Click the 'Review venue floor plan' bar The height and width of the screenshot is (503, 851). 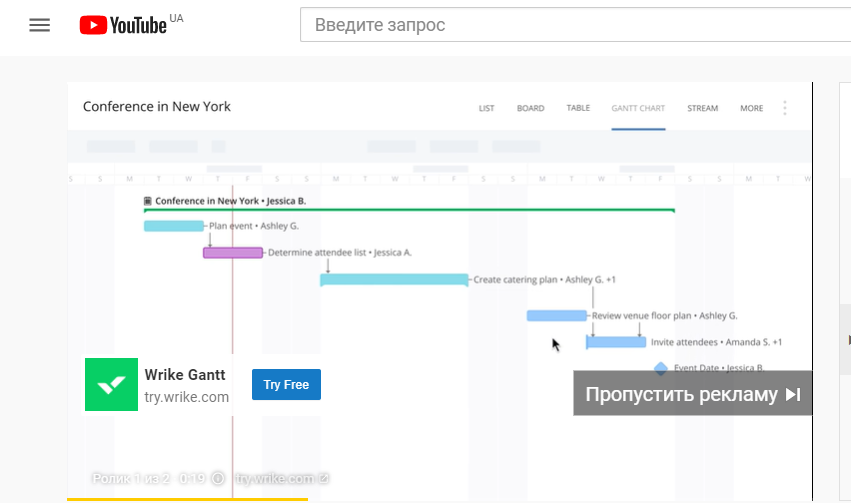point(557,316)
